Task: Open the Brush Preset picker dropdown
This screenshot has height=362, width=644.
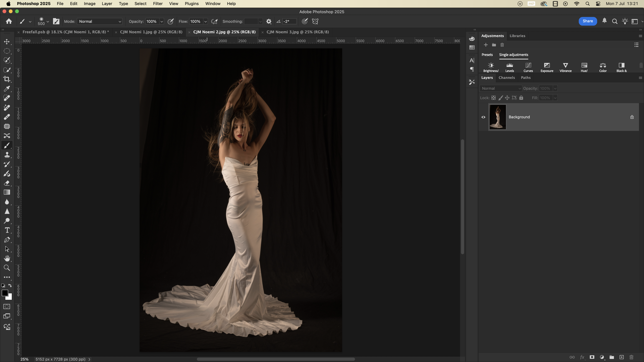Action: pos(47,22)
